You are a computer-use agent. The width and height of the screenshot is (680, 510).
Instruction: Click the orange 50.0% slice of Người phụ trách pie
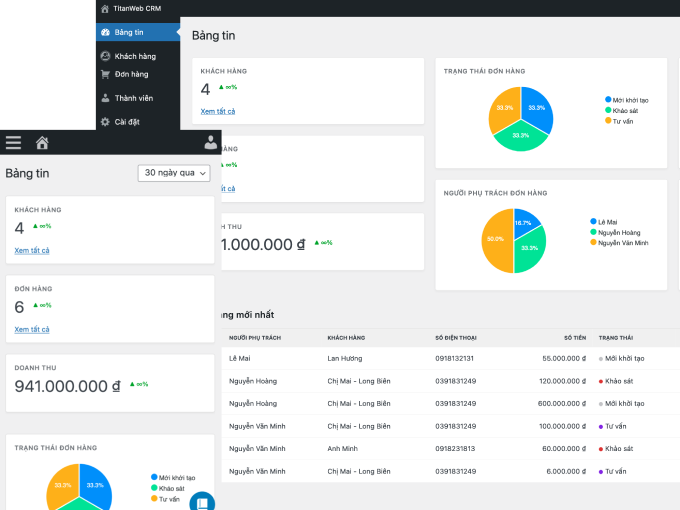coord(495,241)
